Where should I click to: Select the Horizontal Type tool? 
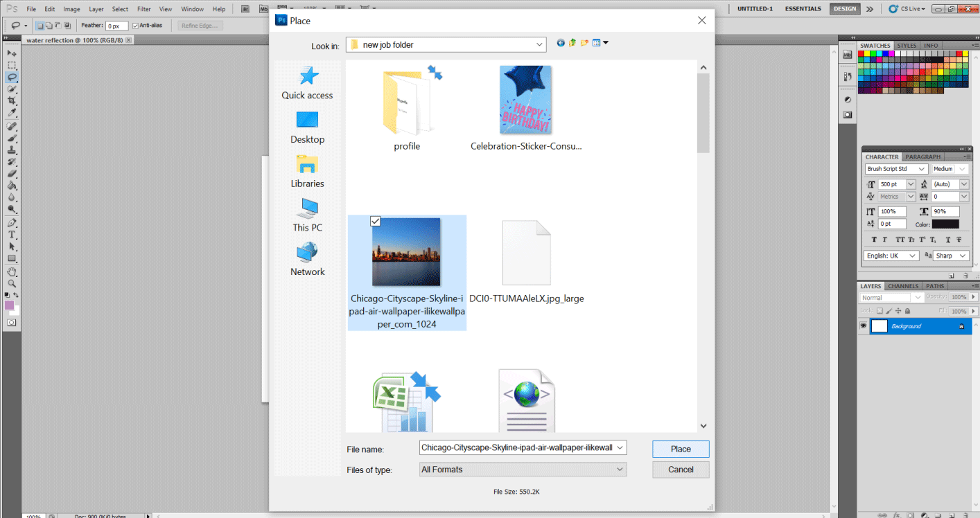12,235
